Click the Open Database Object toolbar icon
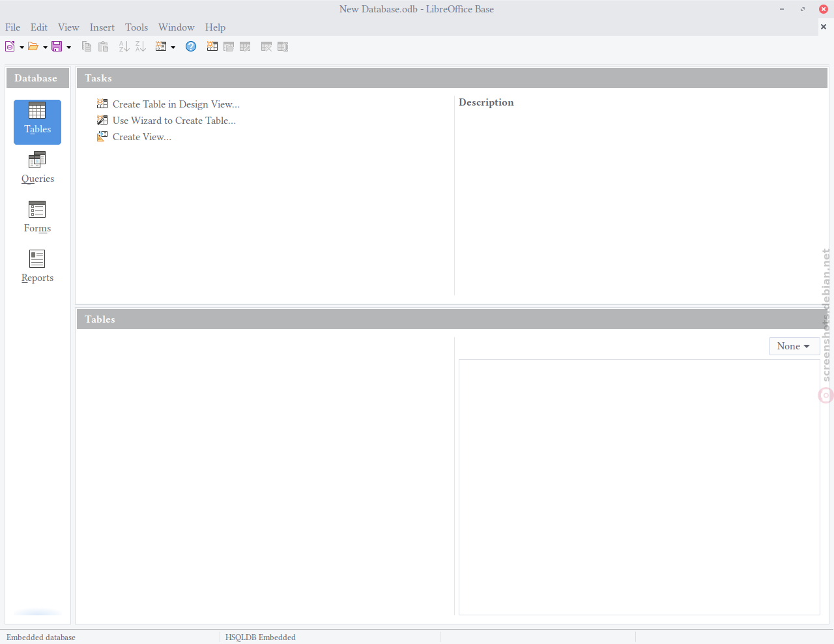Screen dimensions: 834x644 coord(229,46)
